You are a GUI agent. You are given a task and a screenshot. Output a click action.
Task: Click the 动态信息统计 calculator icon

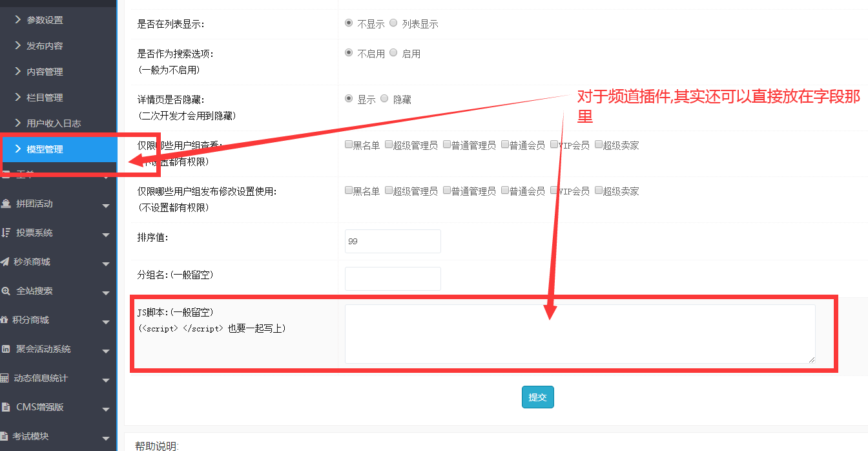(x=6, y=378)
